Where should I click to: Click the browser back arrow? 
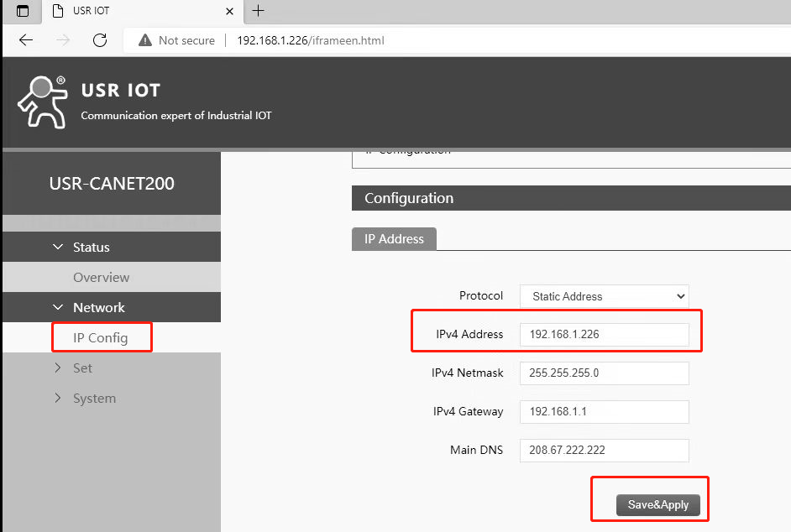tap(26, 39)
